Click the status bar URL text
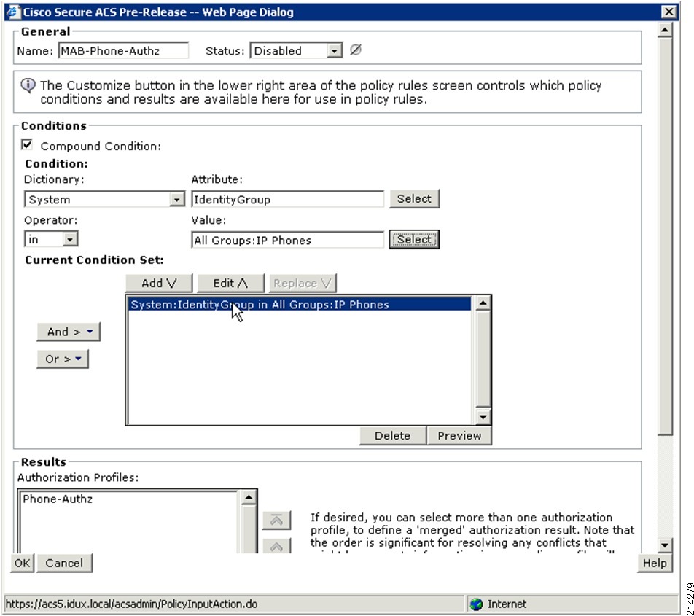This screenshot has height=616, width=694. point(131,604)
